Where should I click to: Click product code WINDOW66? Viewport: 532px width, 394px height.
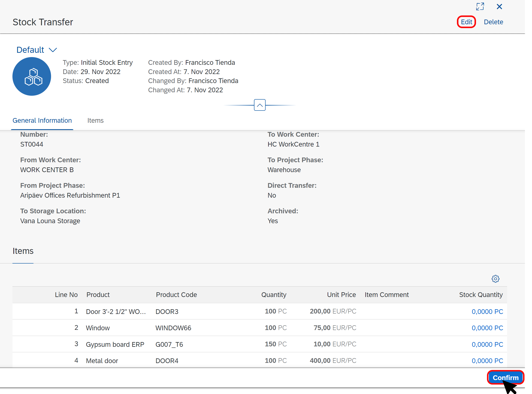click(x=173, y=328)
